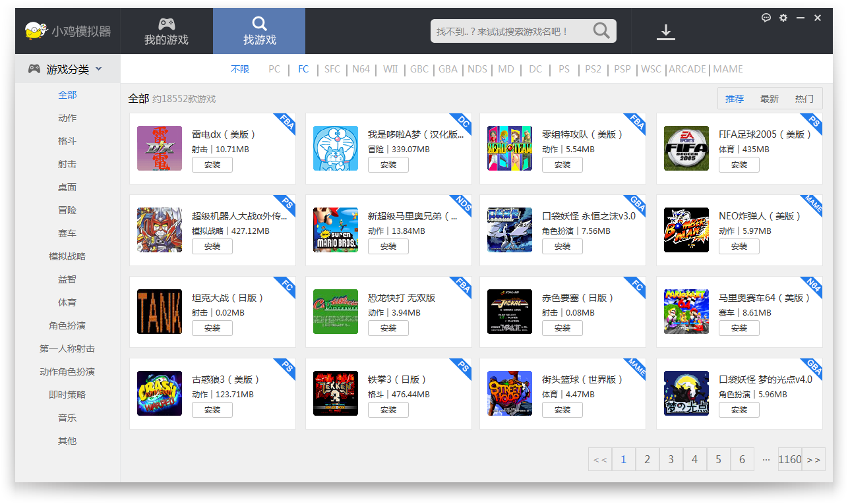This screenshot has width=848, height=504.
Task: Sort games by 推荐
Action: [x=735, y=99]
